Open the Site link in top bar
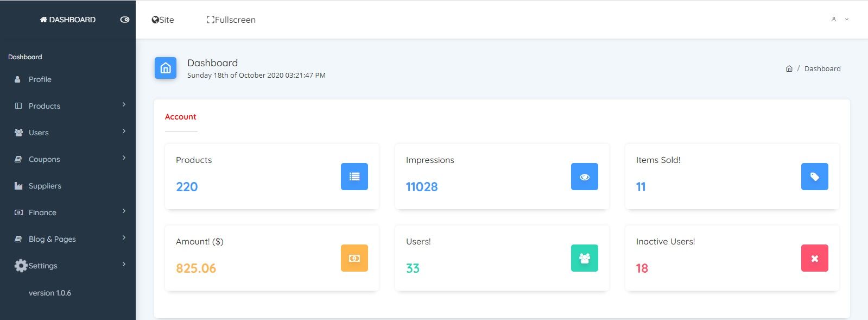Image resolution: width=868 pixels, height=320 pixels. (163, 20)
